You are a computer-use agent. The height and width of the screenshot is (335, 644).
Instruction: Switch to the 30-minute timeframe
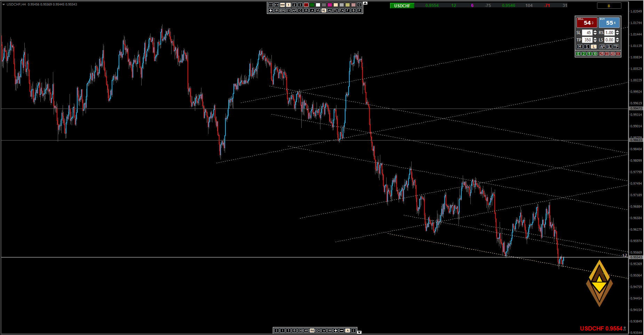pos(300,330)
